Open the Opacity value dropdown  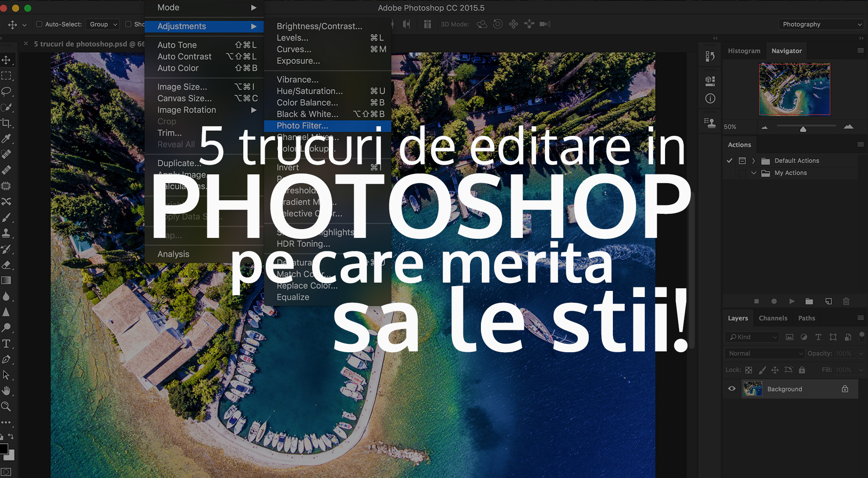click(x=860, y=354)
